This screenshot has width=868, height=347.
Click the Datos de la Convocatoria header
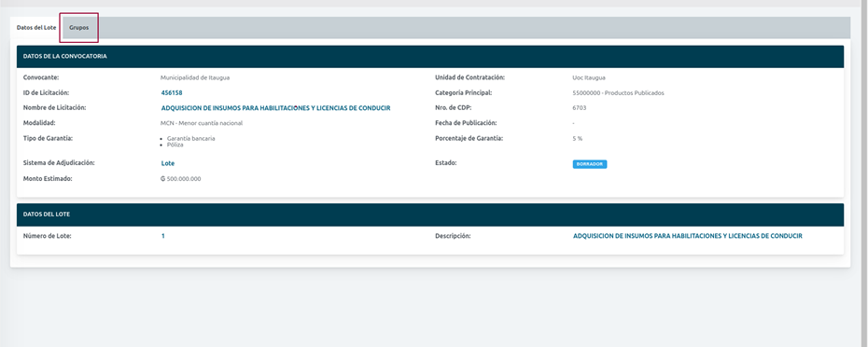[430, 57]
